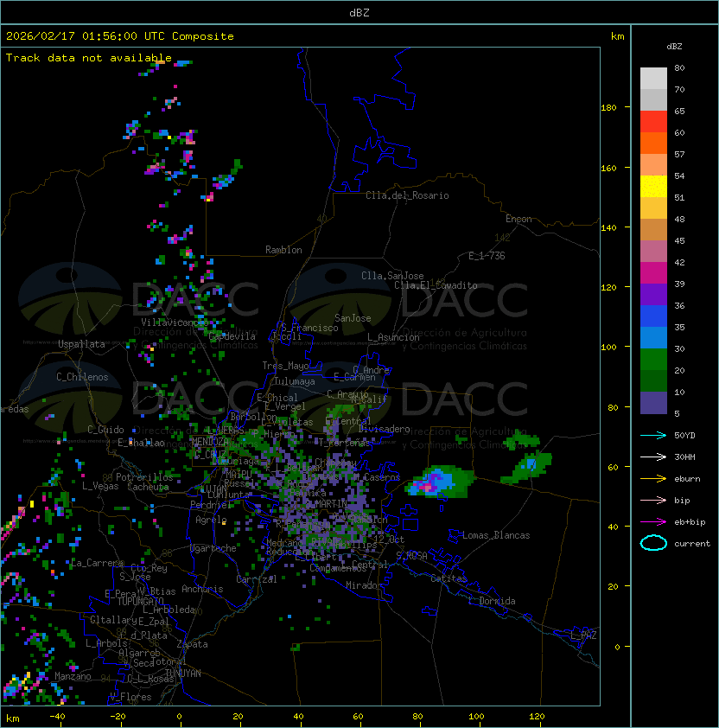Click the '54' value in the dBZ legend
The image size is (719, 728).
[679, 176]
